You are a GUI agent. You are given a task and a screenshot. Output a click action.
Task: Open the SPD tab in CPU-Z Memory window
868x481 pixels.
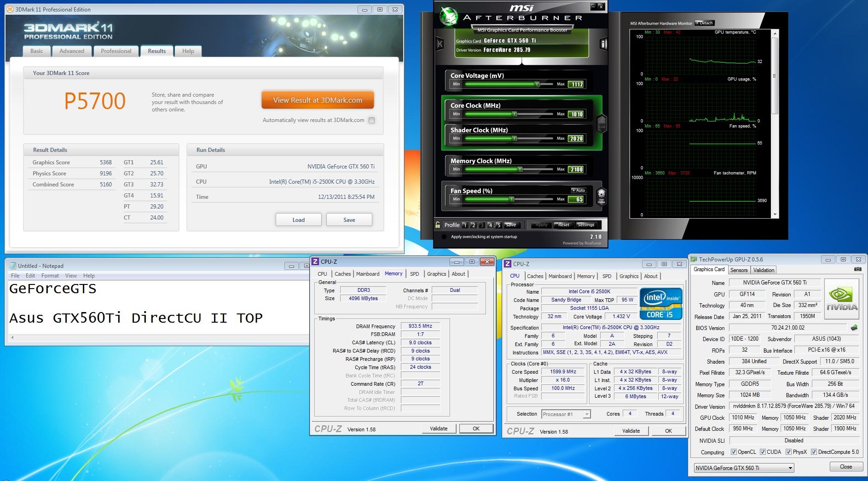415,274
